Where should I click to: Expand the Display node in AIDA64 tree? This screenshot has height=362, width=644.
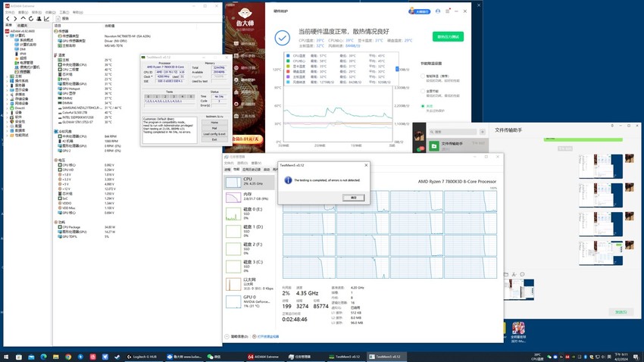(x=7, y=90)
